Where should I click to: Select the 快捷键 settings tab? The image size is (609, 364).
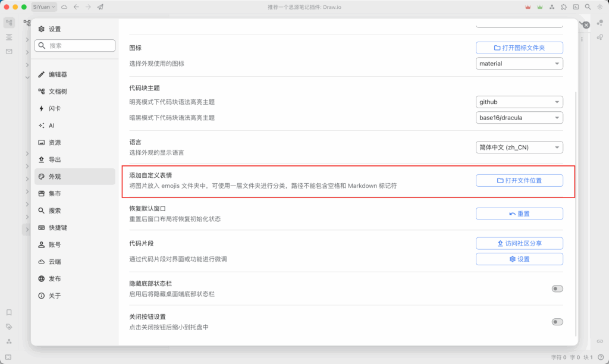tap(58, 227)
